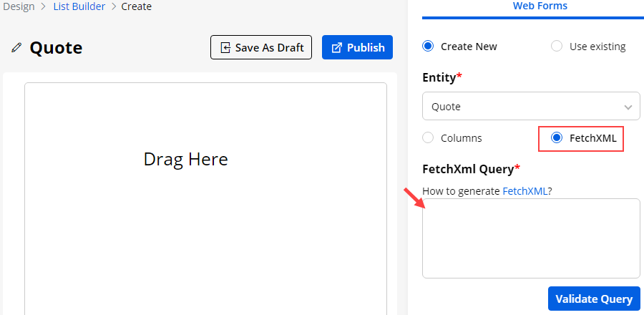Viewport: 644px width, 315px height.
Task: Click the blue Publish button
Action: (357, 48)
